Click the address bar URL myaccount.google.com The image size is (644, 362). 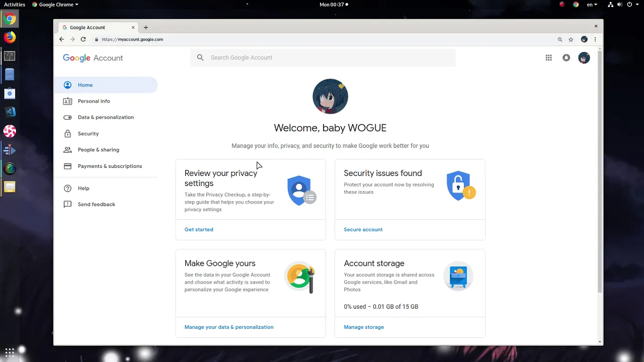point(132,39)
